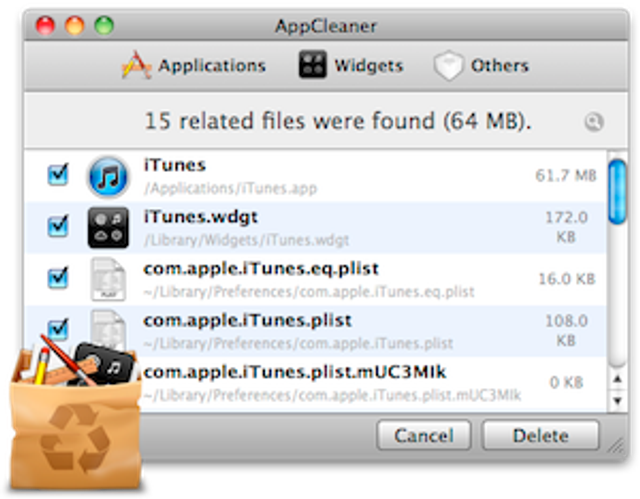
Task: Open the Applications tab
Action: coord(194,65)
